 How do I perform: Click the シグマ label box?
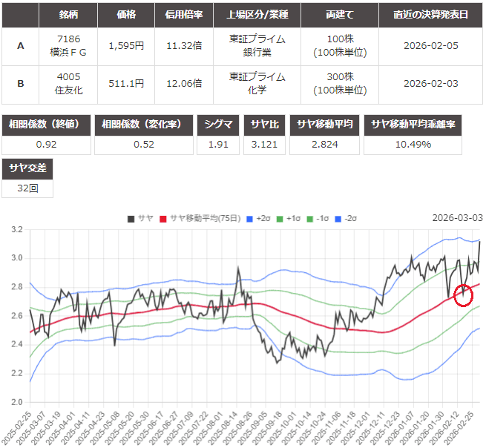point(218,125)
